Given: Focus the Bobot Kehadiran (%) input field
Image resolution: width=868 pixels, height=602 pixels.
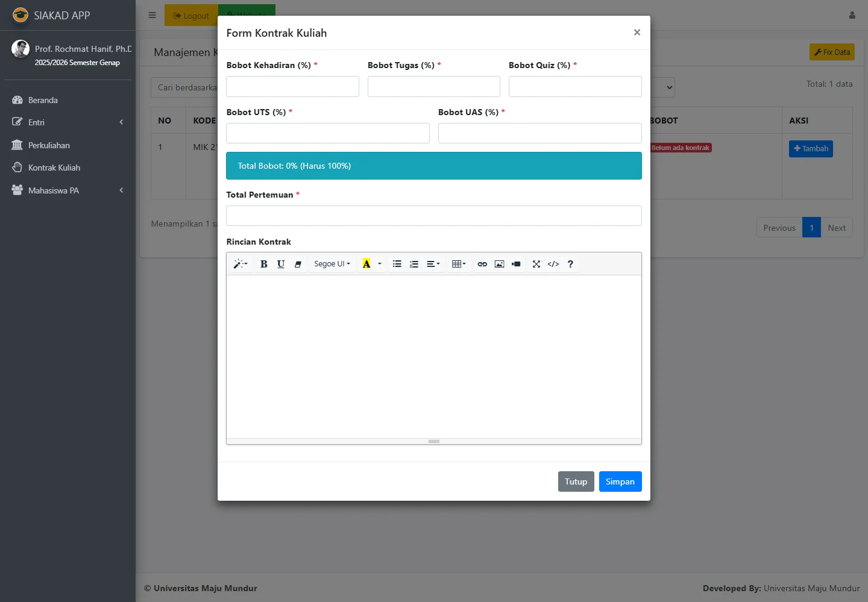Looking at the screenshot, I should coord(292,86).
